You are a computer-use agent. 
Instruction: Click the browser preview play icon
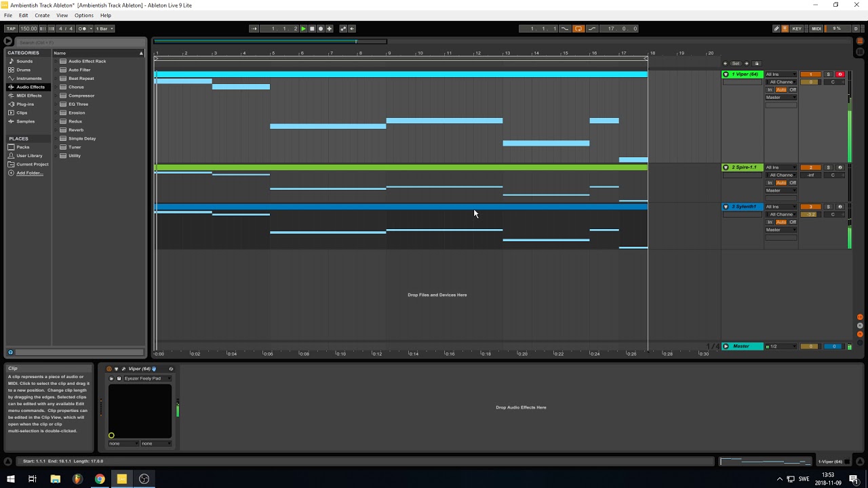[8, 41]
